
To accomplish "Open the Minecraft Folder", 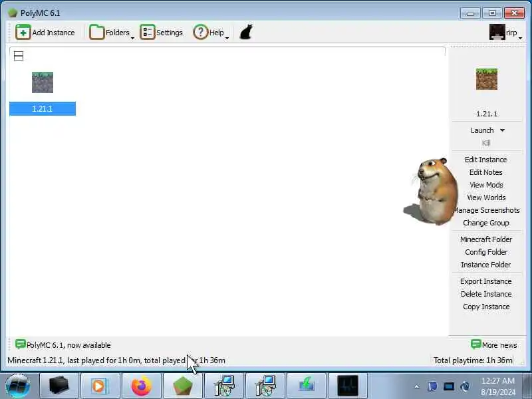I will coord(486,239).
